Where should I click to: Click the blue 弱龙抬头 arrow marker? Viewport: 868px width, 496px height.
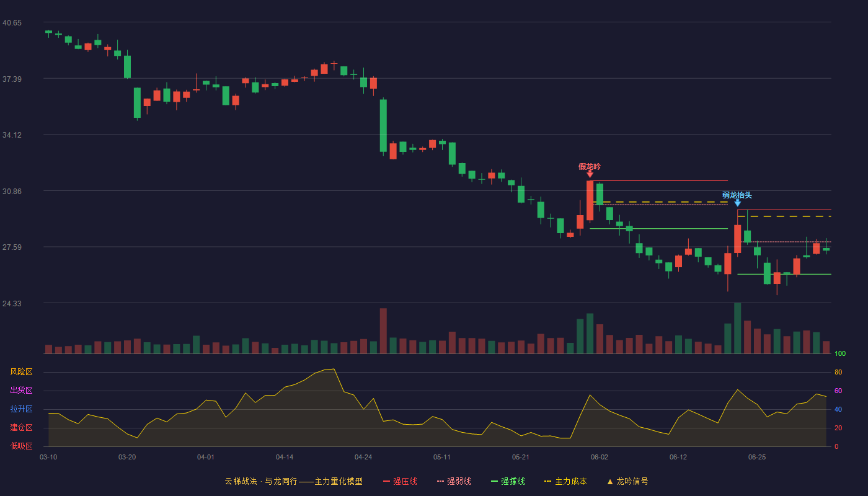coord(737,203)
